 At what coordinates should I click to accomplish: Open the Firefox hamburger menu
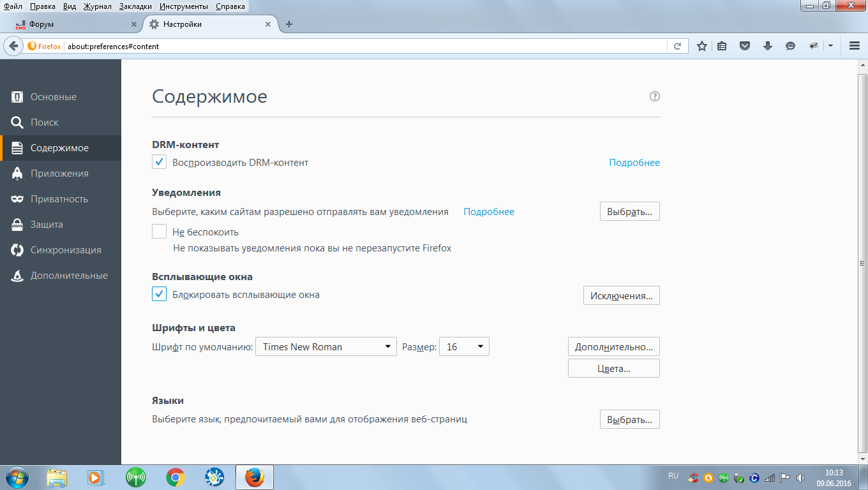(x=855, y=46)
